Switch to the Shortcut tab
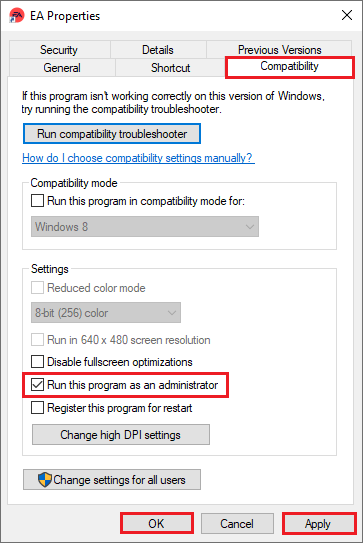 pyautogui.click(x=170, y=68)
